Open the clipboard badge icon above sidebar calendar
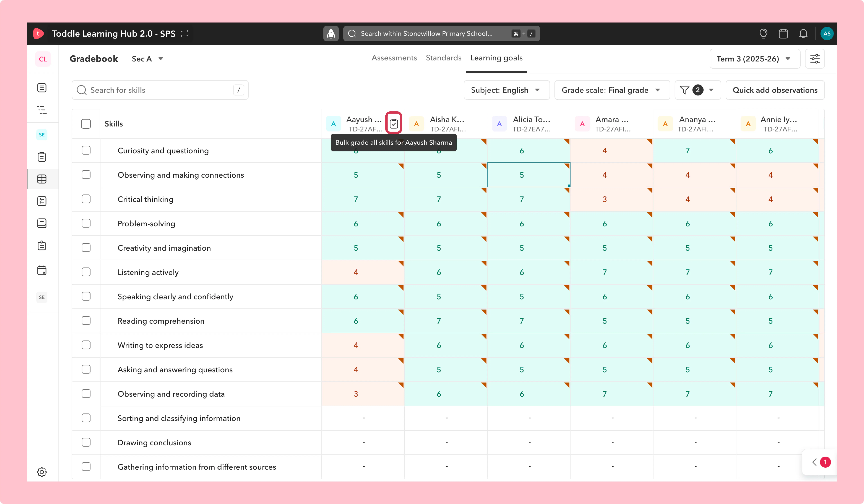 tap(42, 246)
